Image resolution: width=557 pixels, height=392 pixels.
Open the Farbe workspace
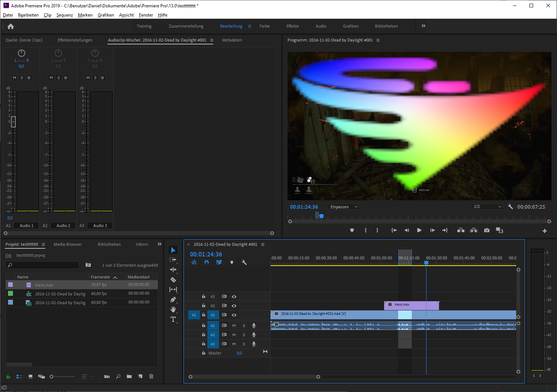[x=264, y=26]
